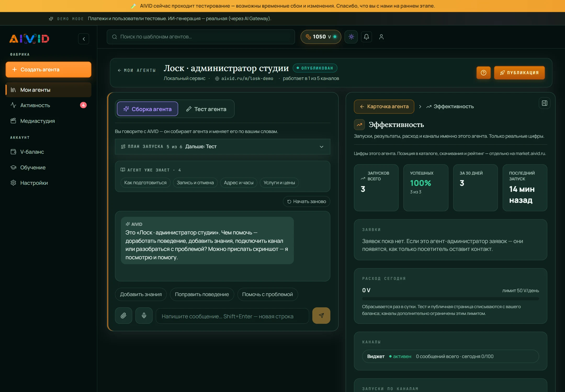Click the Поправить поведение suggestion
565x392 pixels.
tap(202, 295)
